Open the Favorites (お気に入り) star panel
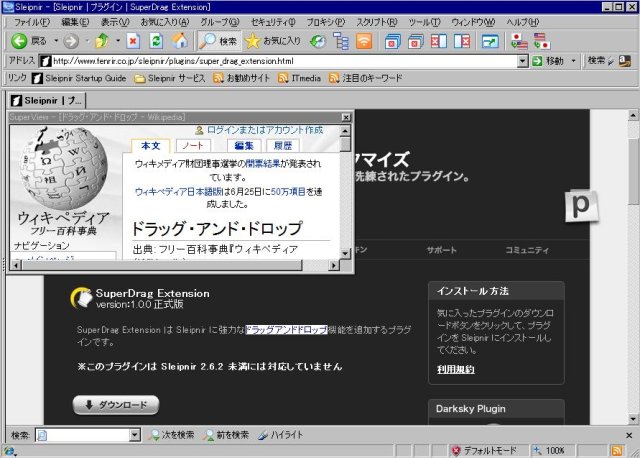This screenshot has width=640, height=458. 273,41
